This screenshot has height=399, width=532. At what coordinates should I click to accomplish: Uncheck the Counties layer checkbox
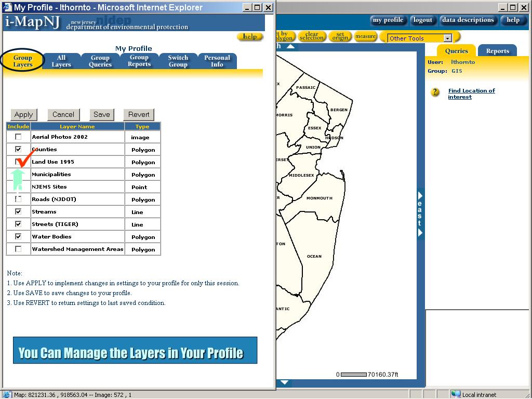coord(18,149)
